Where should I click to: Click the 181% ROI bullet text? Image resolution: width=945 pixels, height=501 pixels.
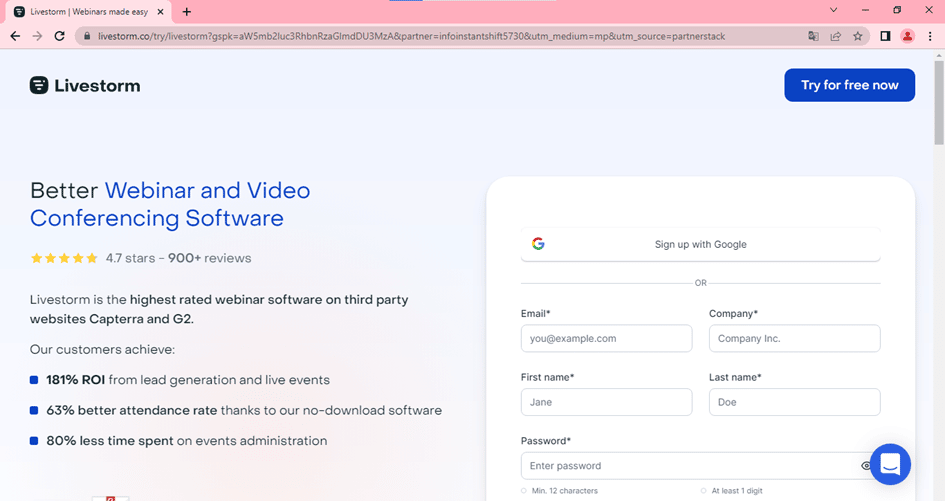(188, 380)
